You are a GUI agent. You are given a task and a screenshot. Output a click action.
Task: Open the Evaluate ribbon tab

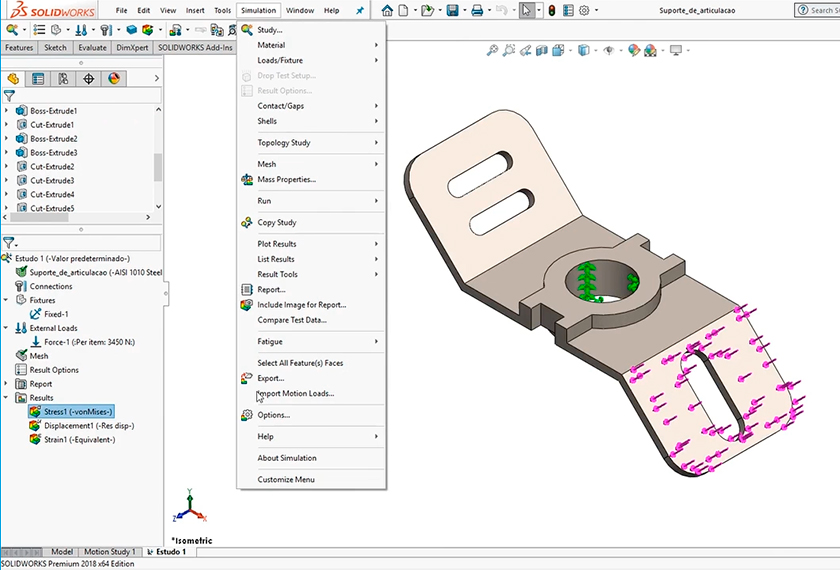92,47
